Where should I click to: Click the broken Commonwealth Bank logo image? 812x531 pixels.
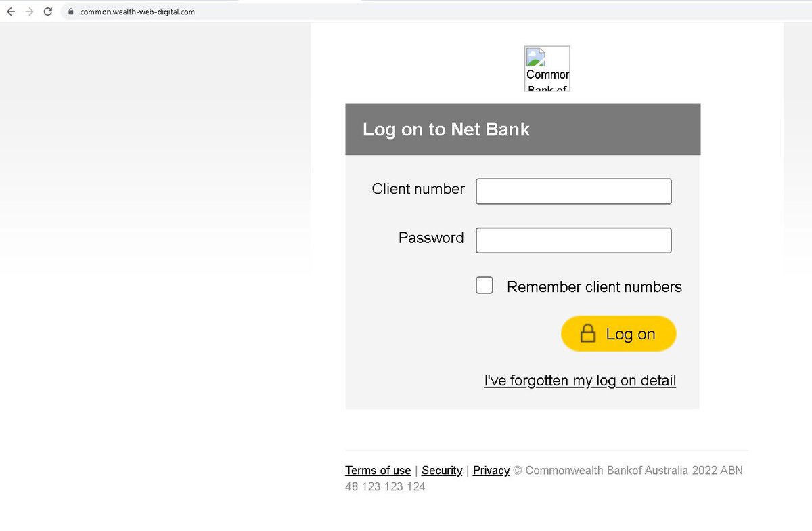pyautogui.click(x=547, y=68)
